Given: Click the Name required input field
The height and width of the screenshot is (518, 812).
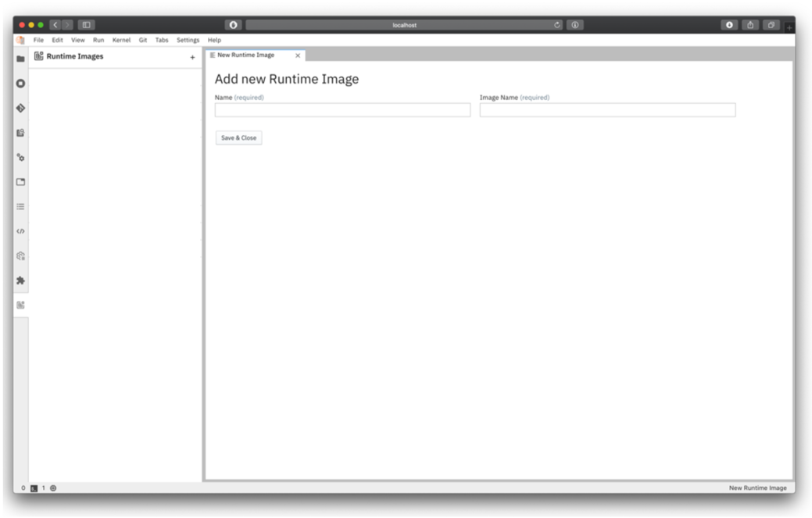Looking at the screenshot, I should click(342, 109).
